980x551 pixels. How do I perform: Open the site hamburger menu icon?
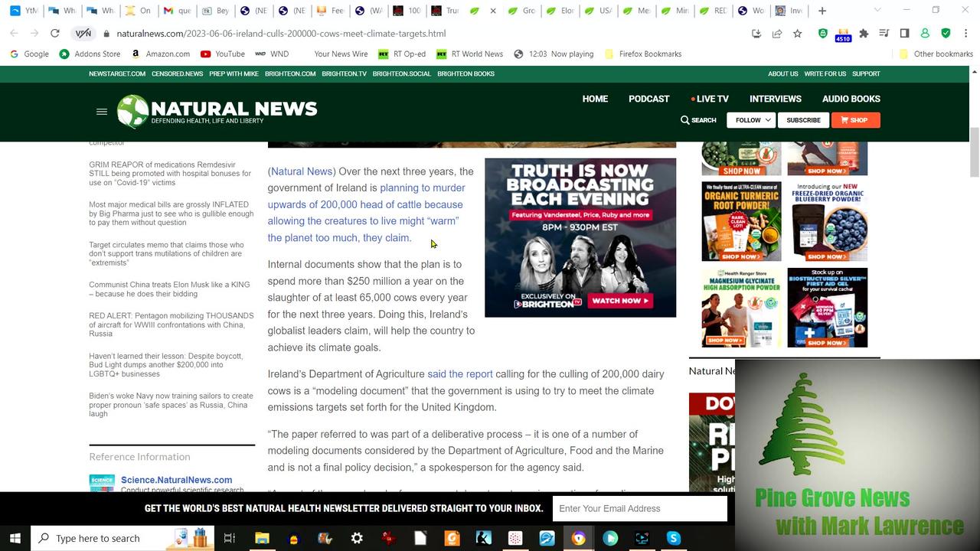101,112
